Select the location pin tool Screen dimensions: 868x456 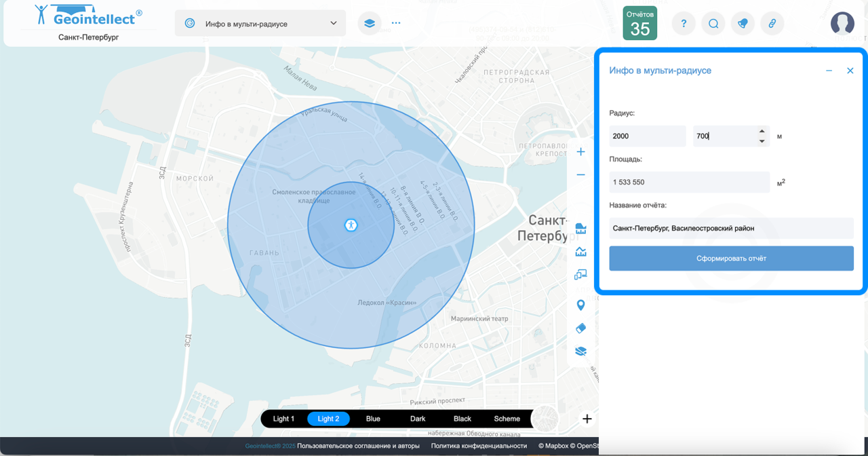click(x=580, y=305)
